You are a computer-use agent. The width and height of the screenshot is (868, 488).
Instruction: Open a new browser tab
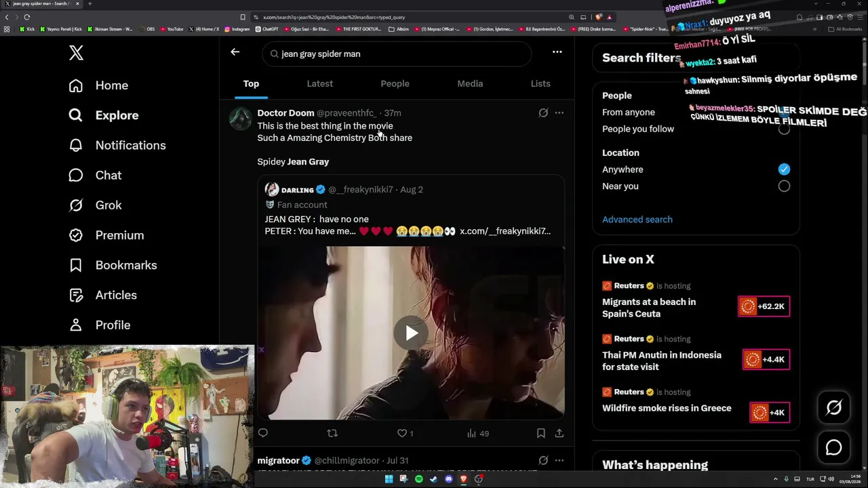90,3
